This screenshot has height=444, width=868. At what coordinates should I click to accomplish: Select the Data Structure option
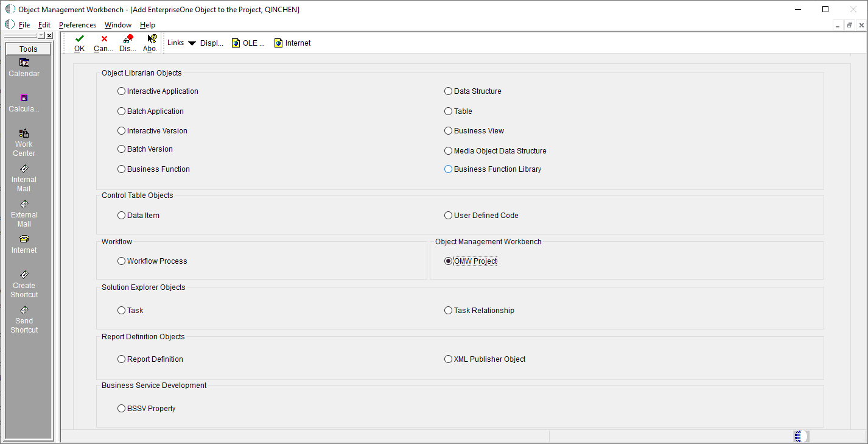(x=449, y=91)
